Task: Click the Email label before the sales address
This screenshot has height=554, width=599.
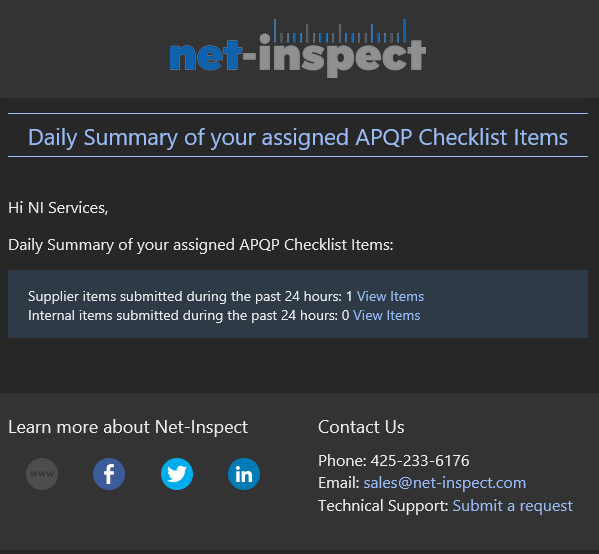Action: 338,483
